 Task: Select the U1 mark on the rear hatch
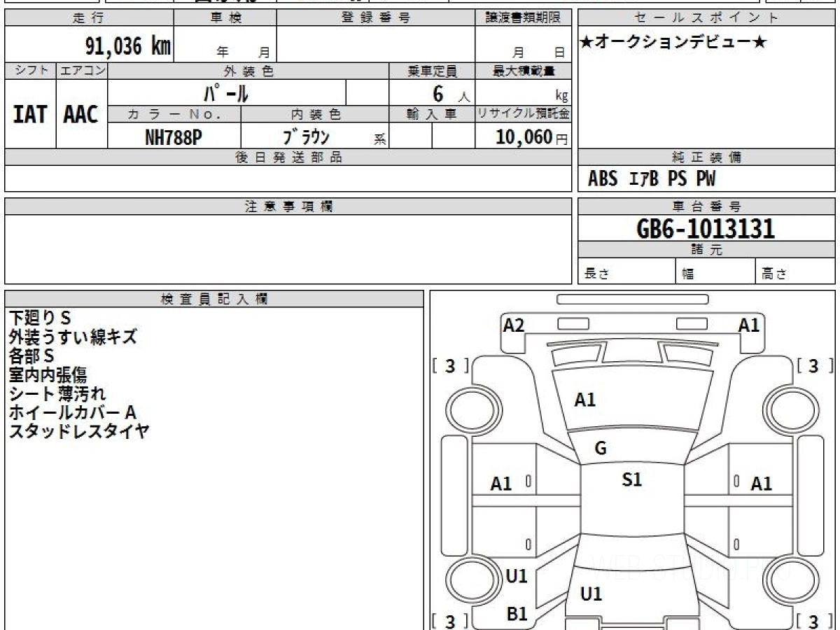click(x=591, y=594)
